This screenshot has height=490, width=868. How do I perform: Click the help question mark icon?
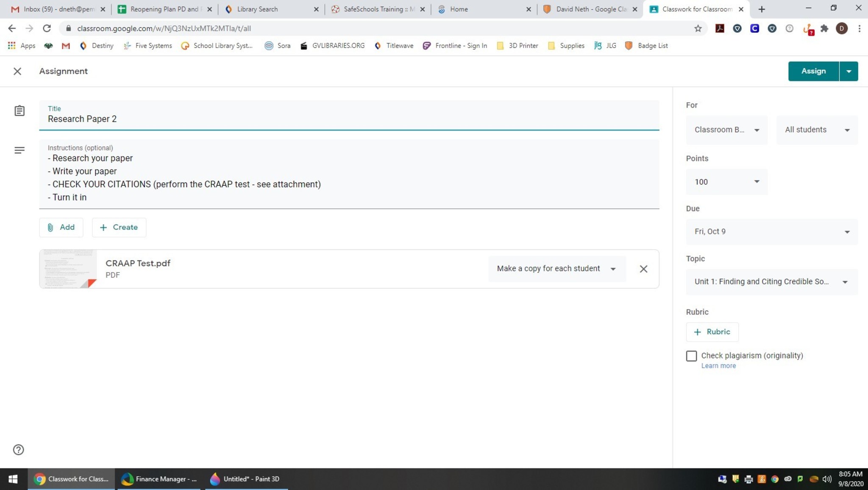tap(18, 450)
